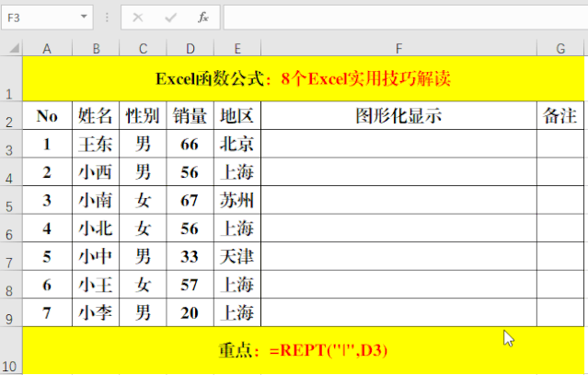
Task: Select column C header
Action: click(143, 49)
